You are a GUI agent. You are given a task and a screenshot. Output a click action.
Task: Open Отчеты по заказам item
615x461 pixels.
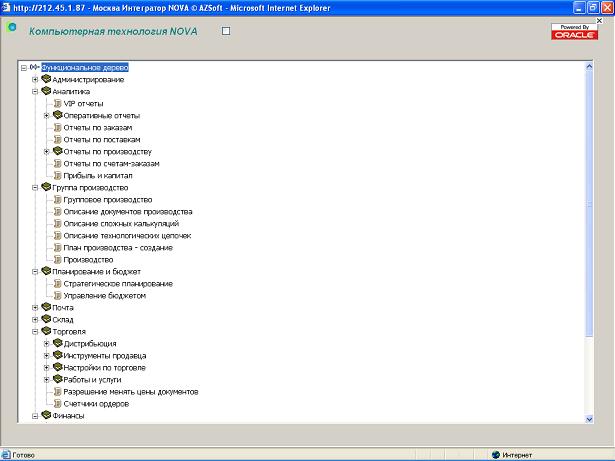coord(98,128)
